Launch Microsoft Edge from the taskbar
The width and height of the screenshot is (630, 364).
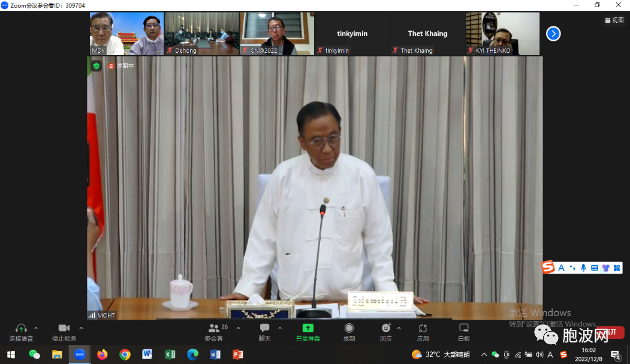pyautogui.click(x=192, y=355)
